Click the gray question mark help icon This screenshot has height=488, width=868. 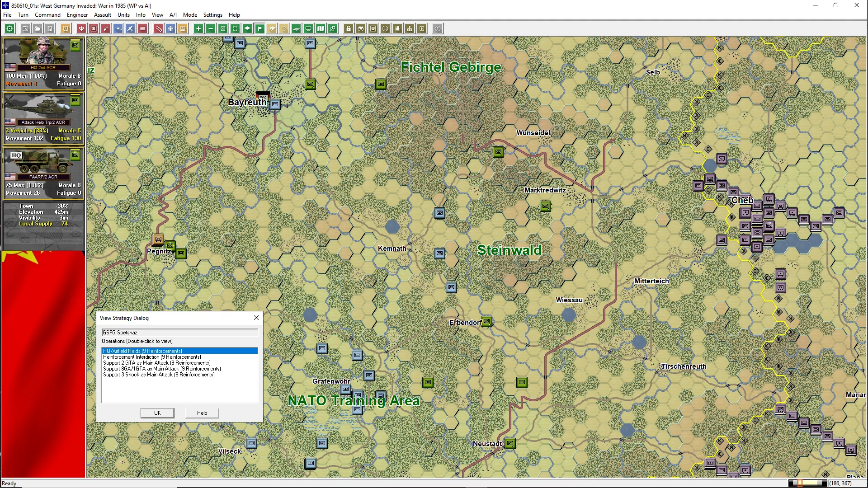[x=438, y=28]
